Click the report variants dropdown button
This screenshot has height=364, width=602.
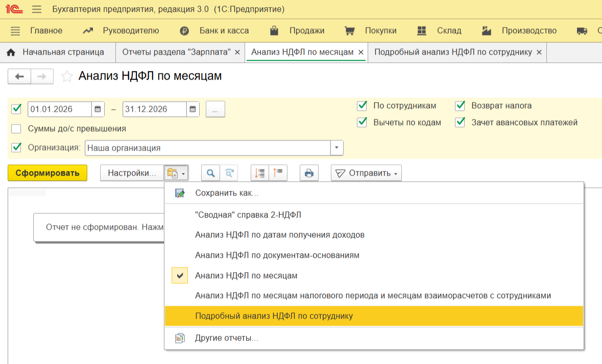177,173
